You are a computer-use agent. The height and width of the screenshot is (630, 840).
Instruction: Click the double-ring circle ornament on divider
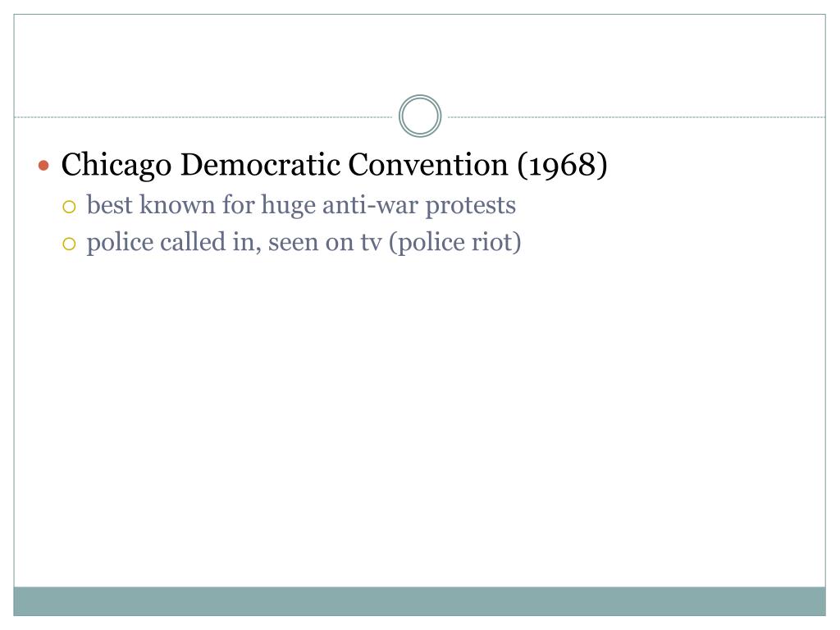coord(420,116)
